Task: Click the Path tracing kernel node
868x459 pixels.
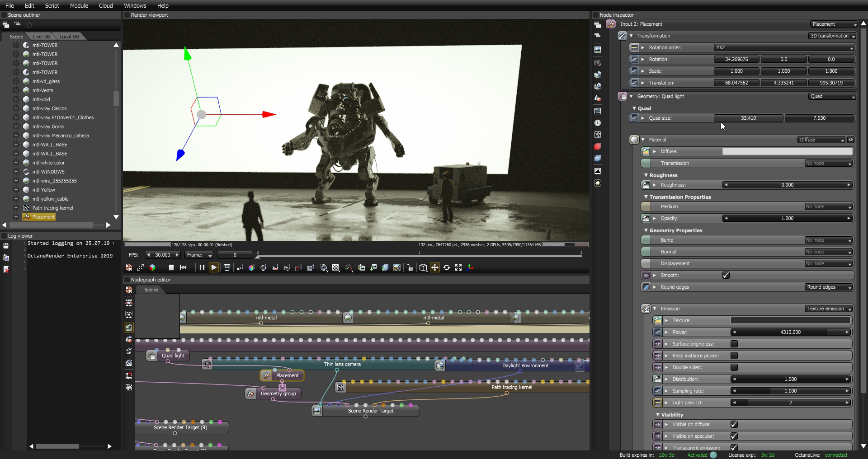Action: pyautogui.click(x=511, y=387)
